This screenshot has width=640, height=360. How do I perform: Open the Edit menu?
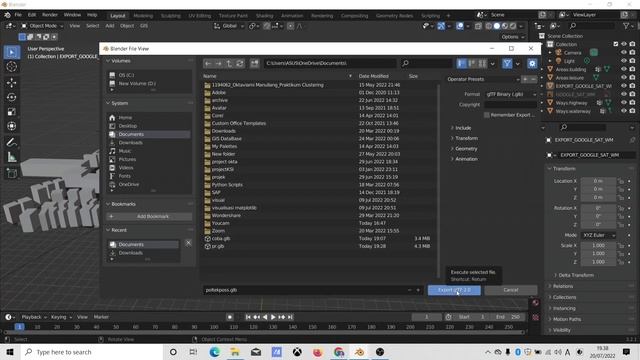[x=32, y=15]
